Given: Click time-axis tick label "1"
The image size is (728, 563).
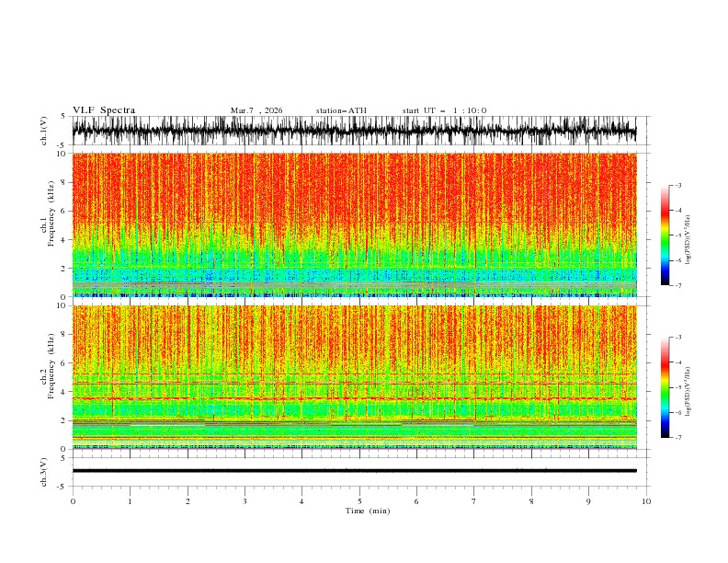Looking at the screenshot, I should (x=130, y=501).
